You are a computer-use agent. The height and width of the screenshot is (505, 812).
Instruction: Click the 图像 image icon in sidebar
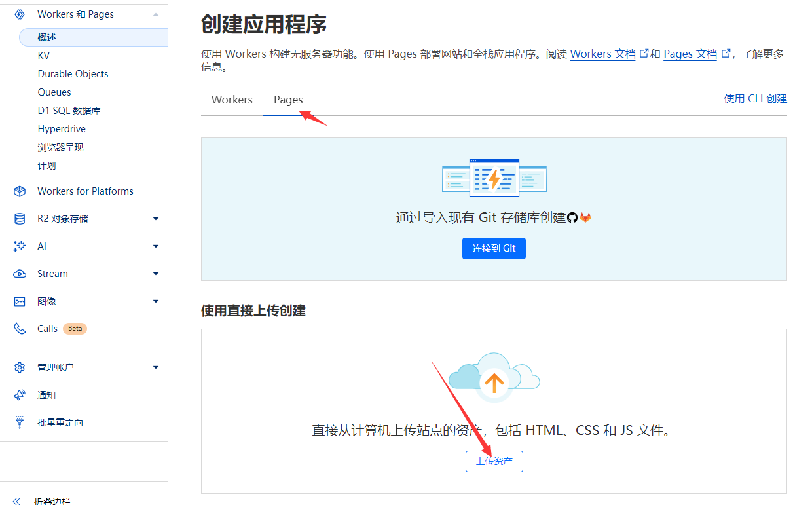[x=20, y=301]
